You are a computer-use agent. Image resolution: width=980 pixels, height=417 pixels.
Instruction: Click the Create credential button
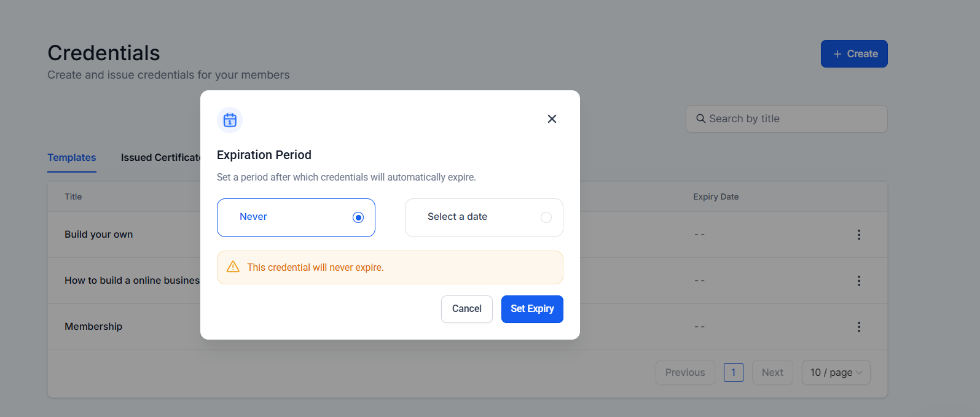click(x=854, y=54)
